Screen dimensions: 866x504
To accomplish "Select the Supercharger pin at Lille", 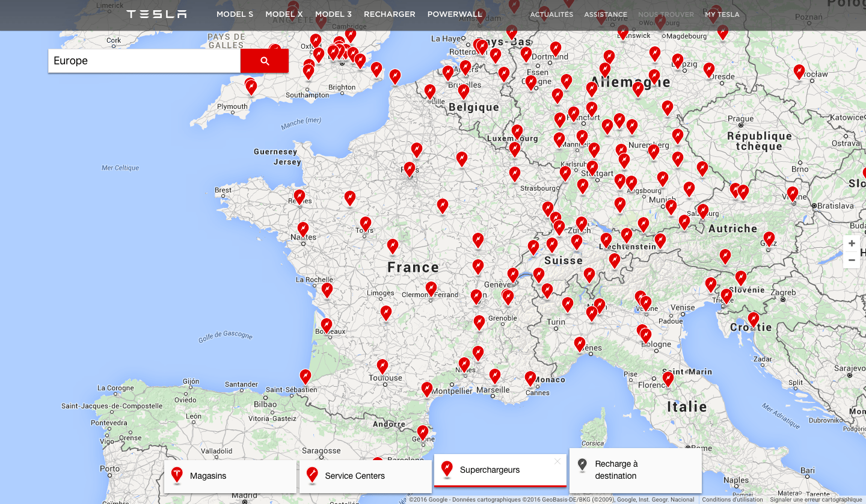I will (430, 91).
